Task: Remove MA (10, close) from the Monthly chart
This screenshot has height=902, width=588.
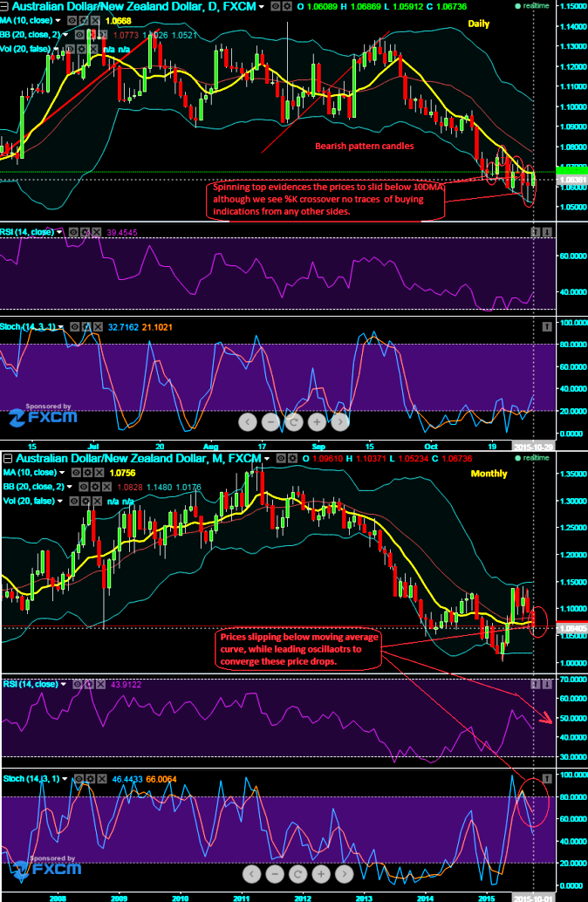Action: [99, 472]
